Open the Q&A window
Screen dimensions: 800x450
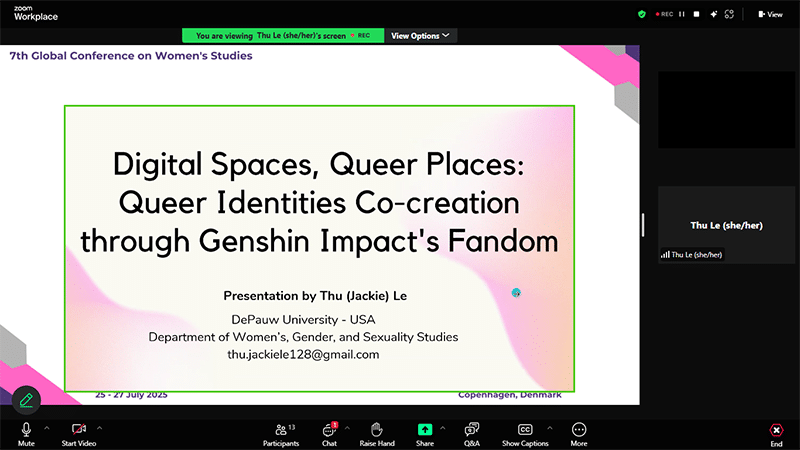point(472,429)
